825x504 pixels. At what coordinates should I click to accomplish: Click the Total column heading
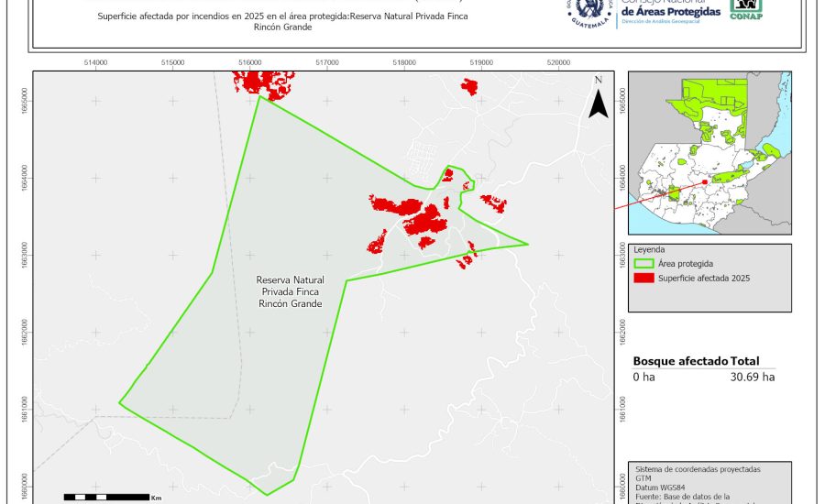point(745,362)
